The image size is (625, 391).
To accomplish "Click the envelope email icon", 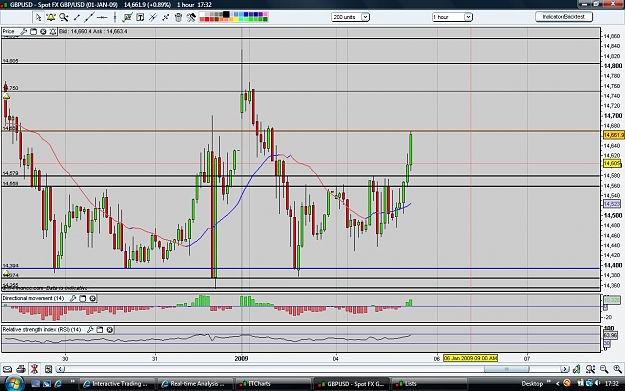I will [8, 369].
